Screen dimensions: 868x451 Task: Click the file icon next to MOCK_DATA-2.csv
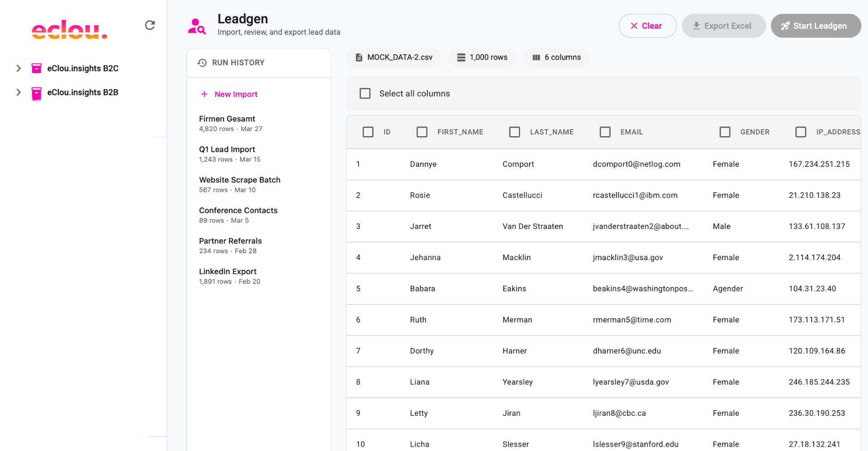pos(359,57)
